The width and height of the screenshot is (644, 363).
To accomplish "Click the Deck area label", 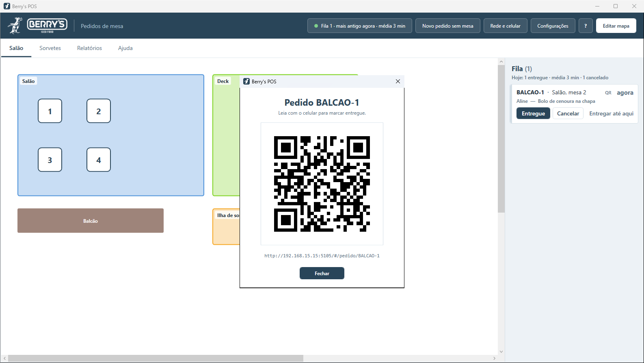I will pyautogui.click(x=223, y=81).
